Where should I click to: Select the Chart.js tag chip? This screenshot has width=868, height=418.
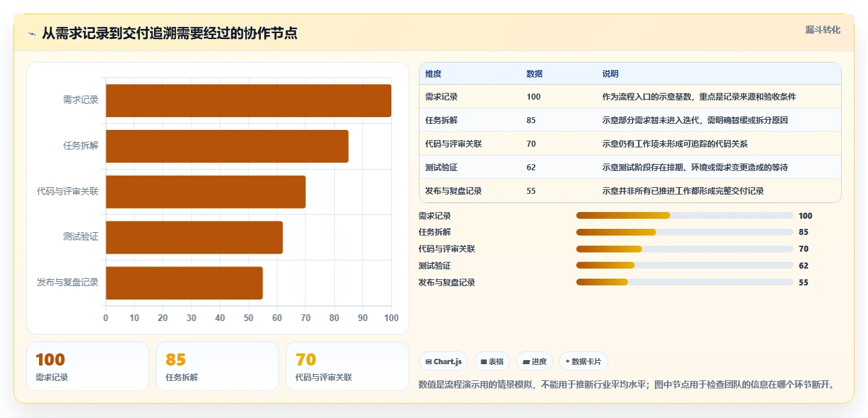pyautogui.click(x=443, y=361)
